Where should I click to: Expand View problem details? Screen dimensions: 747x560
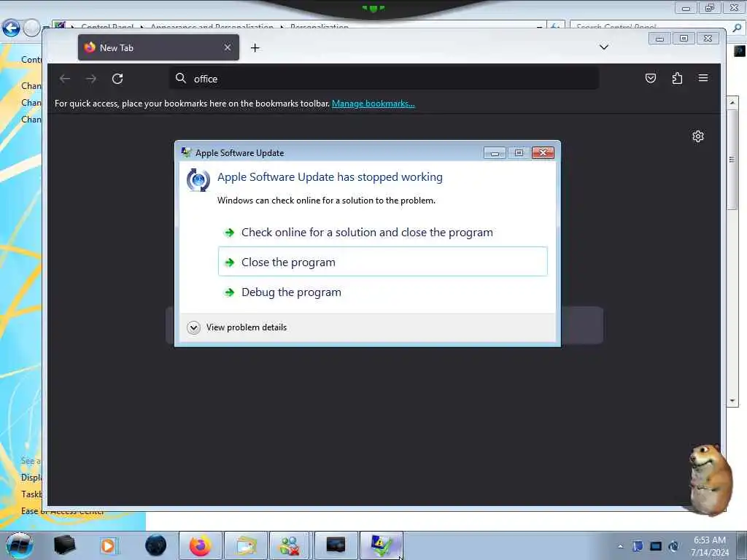(x=237, y=327)
